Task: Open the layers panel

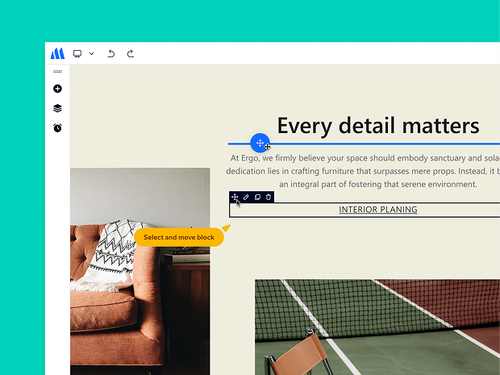Action: (57, 108)
